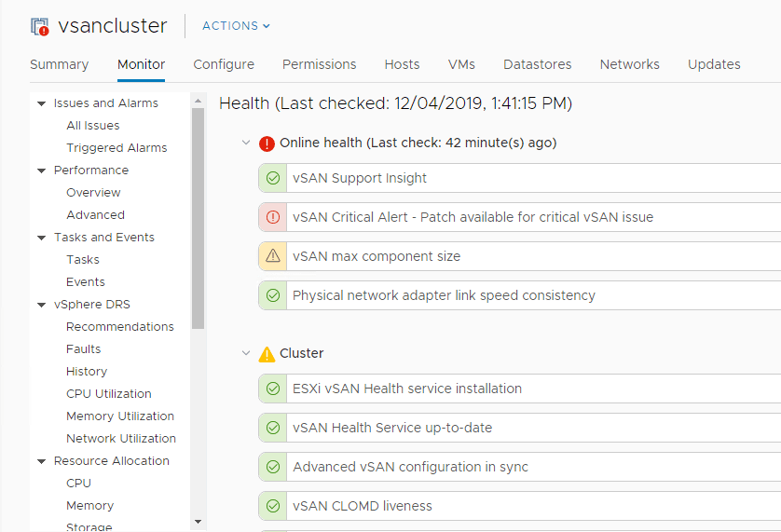Click green check icon beside vSAN Support Insight
Viewport: 781px width, 532px height.
pos(273,178)
